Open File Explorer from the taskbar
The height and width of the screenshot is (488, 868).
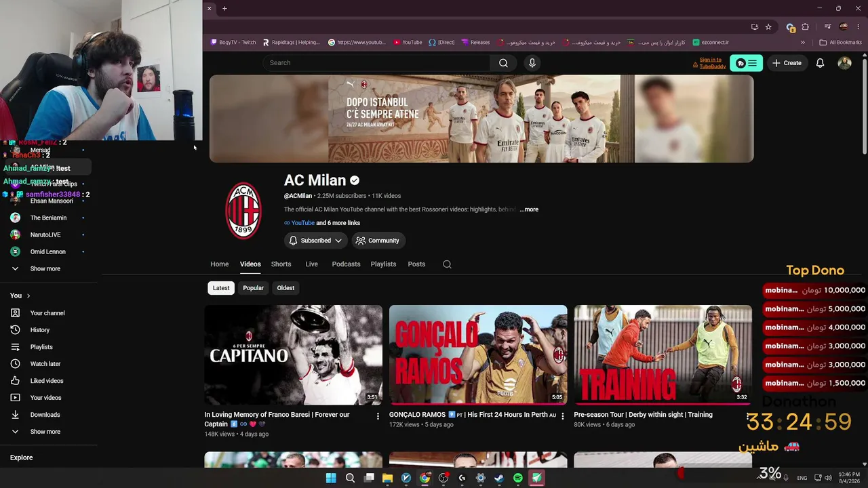[x=387, y=478]
